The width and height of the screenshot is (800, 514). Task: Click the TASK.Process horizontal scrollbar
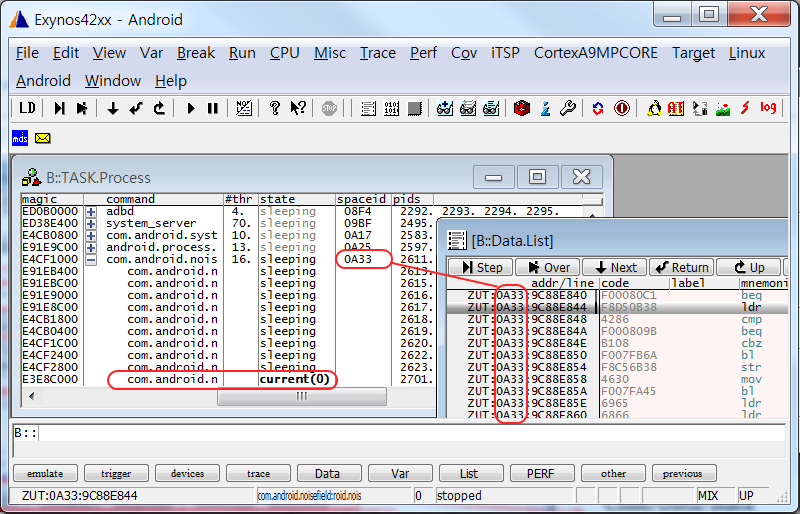point(300,396)
